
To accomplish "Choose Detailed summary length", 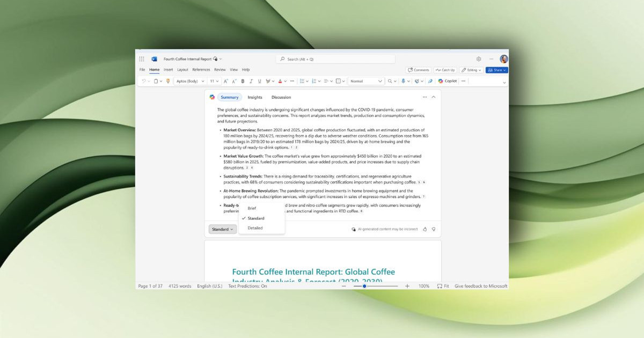I will point(261,228).
